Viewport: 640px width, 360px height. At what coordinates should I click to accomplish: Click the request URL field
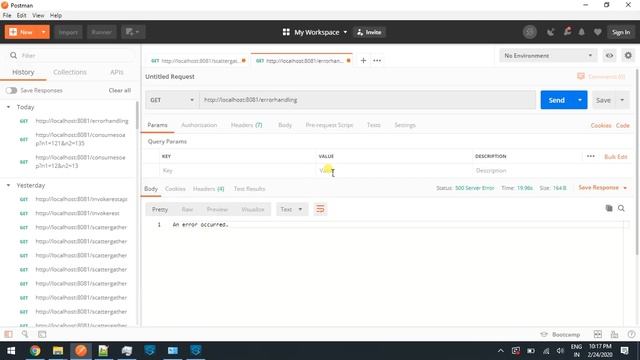(367, 100)
